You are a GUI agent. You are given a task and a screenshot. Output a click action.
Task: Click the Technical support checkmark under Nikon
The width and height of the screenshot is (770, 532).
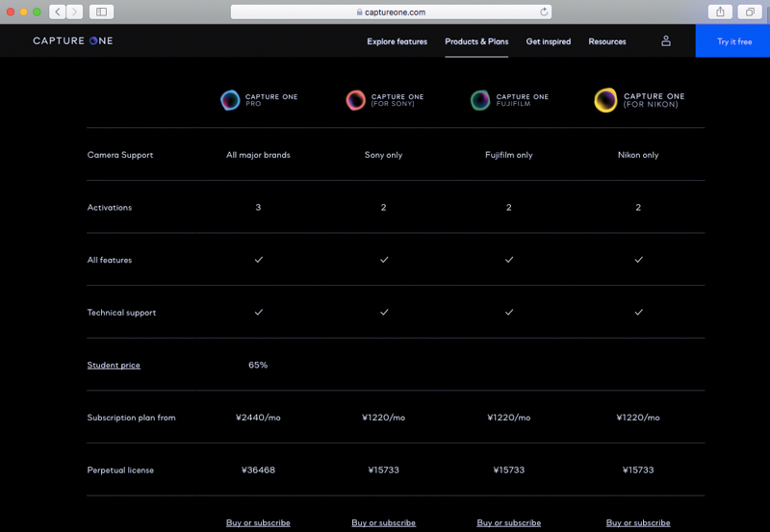[638, 312]
